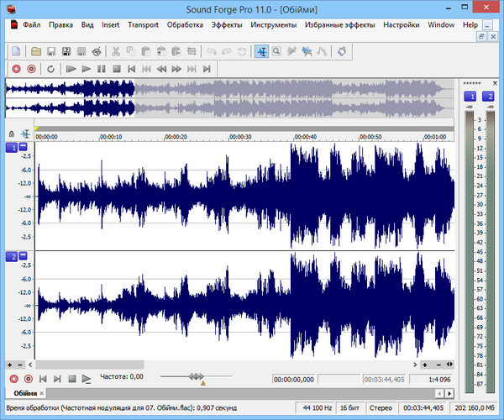Click the Cut scissors icon
The image size is (504, 420).
point(115,51)
